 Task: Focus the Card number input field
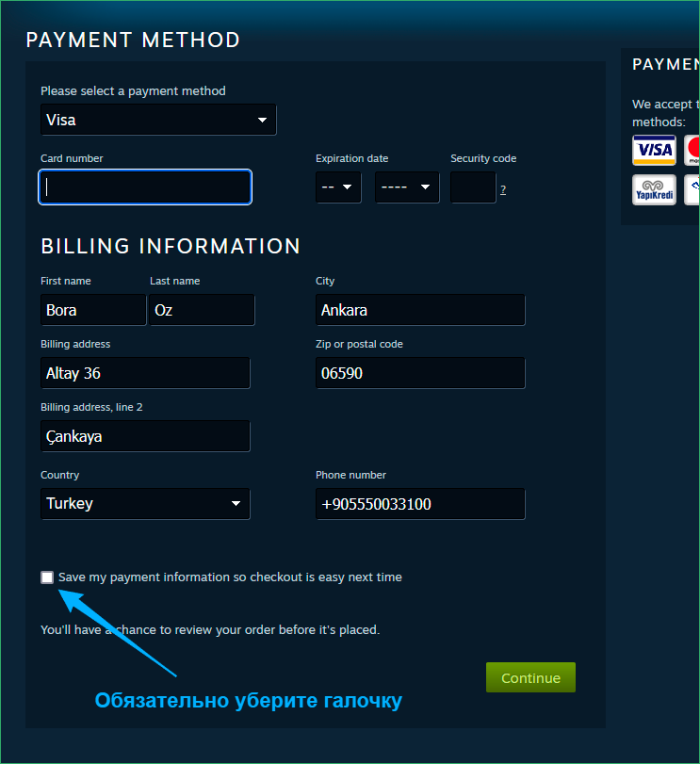pos(145,187)
